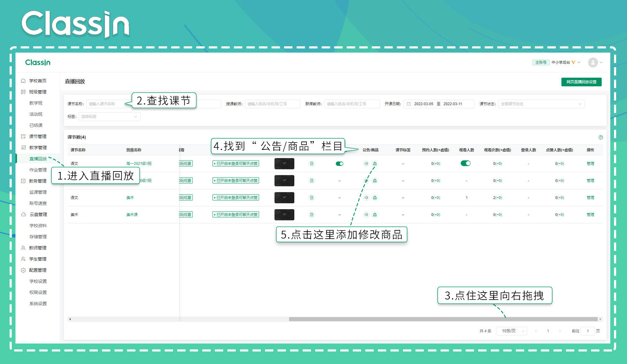Screen dimensions: 627x364
Task: Click the 公告/商品 column header
Action: click(x=370, y=150)
